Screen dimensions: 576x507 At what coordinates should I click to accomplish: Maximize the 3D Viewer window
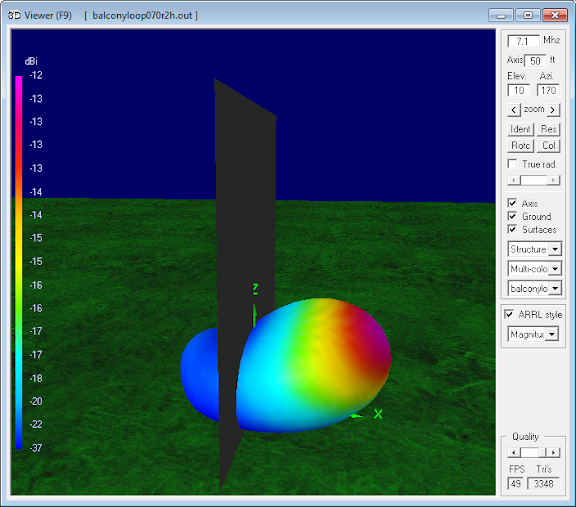tap(528, 15)
